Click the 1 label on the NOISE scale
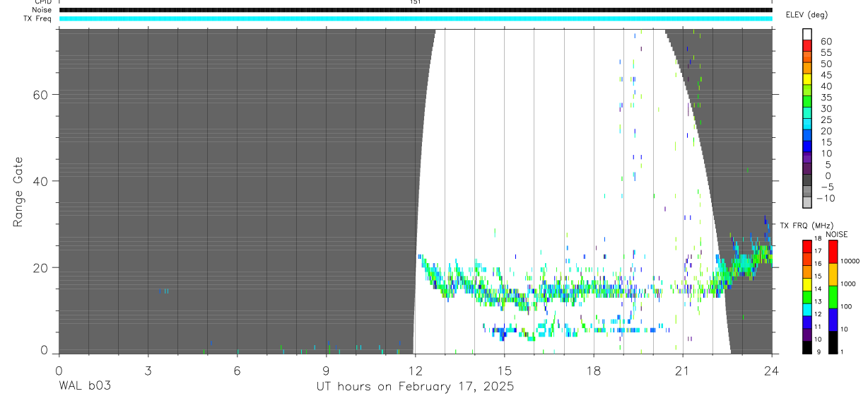 (x=843, y=351)
